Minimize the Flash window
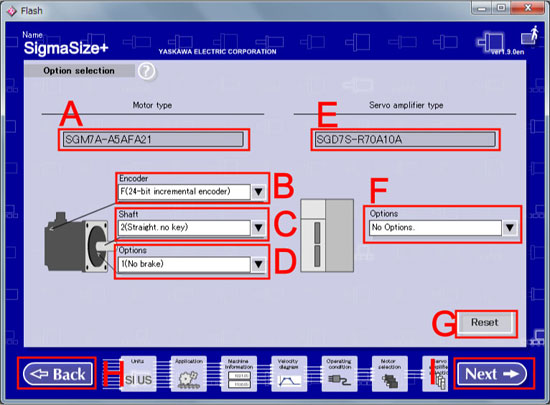550x405 pixels. tap(482, 8)
